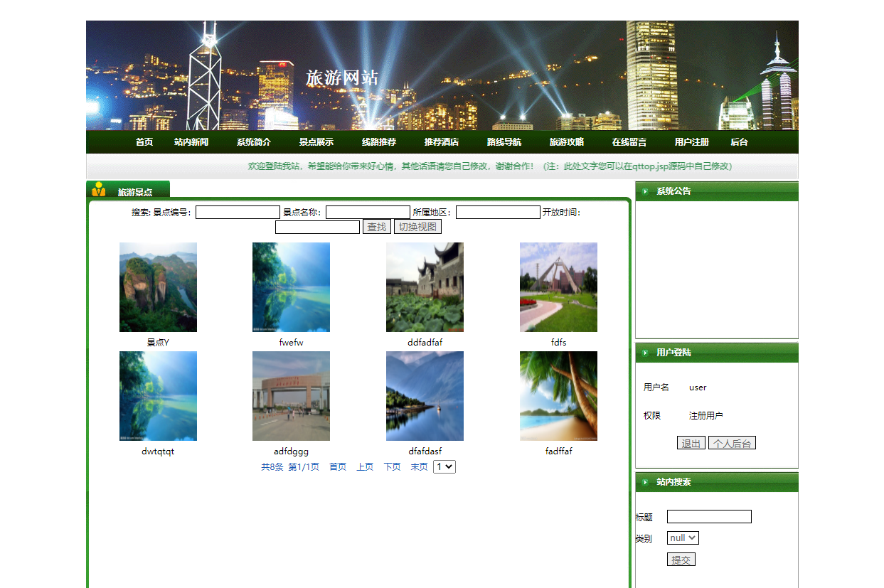Click the people icon on the 旅游景点 tab
The height and width of the screenshot is (588, 884).
[98, 188]
